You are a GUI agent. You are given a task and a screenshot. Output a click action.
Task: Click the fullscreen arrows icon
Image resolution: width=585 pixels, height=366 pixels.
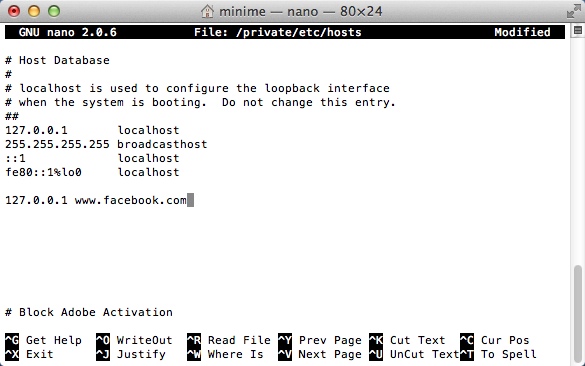point(573,11)
